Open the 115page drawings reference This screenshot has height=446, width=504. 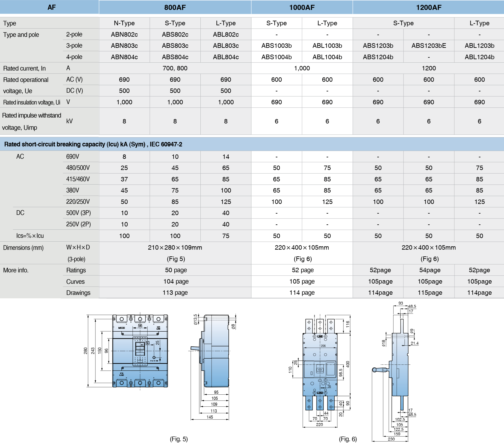point(430,293)
